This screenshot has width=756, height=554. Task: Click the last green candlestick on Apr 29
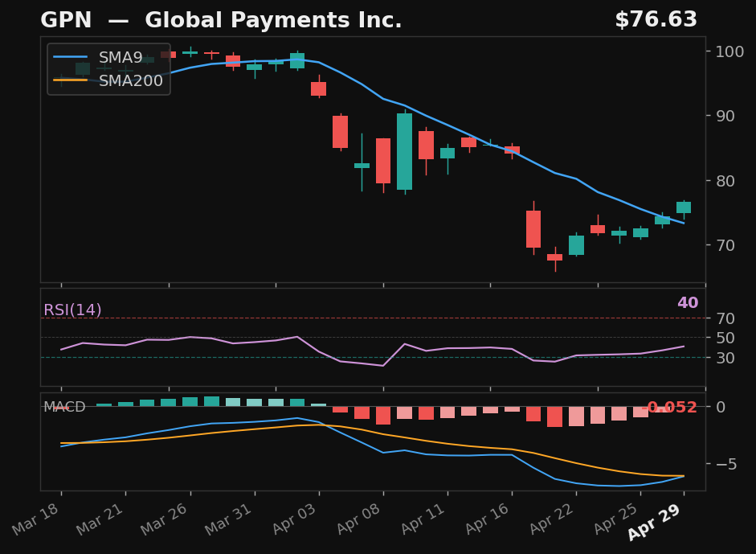684,207
